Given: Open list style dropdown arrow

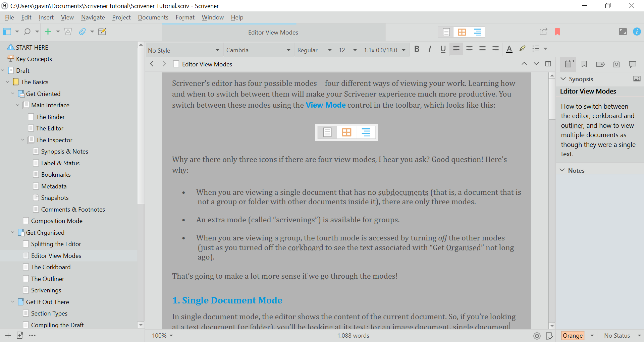Looking at the screenshot, I should point(545,49).
